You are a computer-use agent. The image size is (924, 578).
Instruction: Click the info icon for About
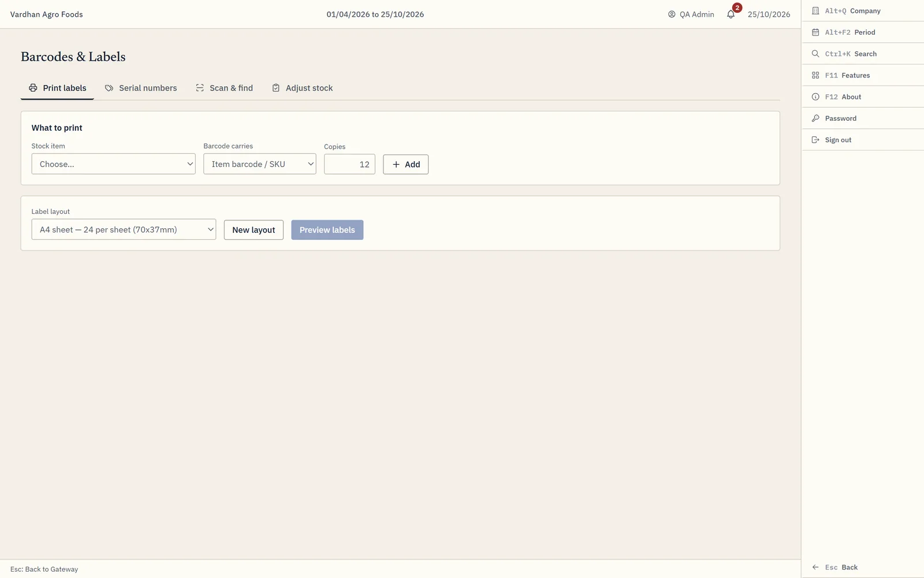(815, 97)
